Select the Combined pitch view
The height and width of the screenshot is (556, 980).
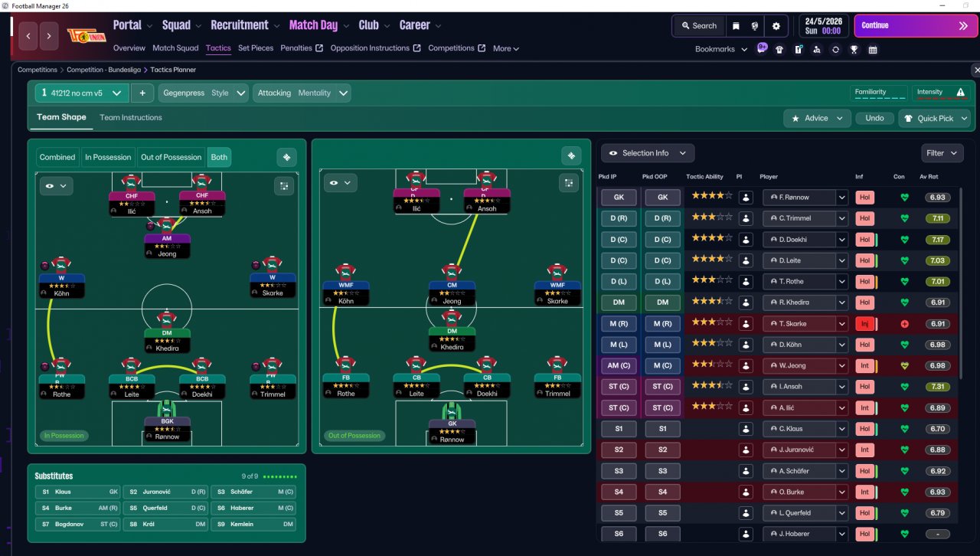click(x=57, y=157)
